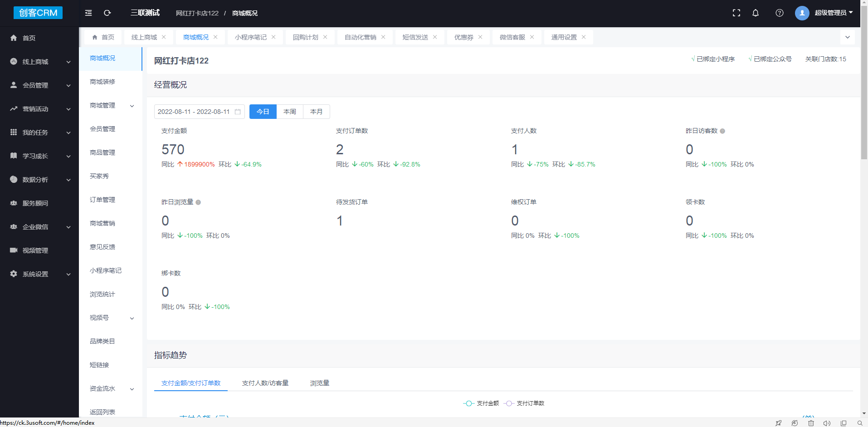Close the 微信客服 tab

tap(532, 37)
